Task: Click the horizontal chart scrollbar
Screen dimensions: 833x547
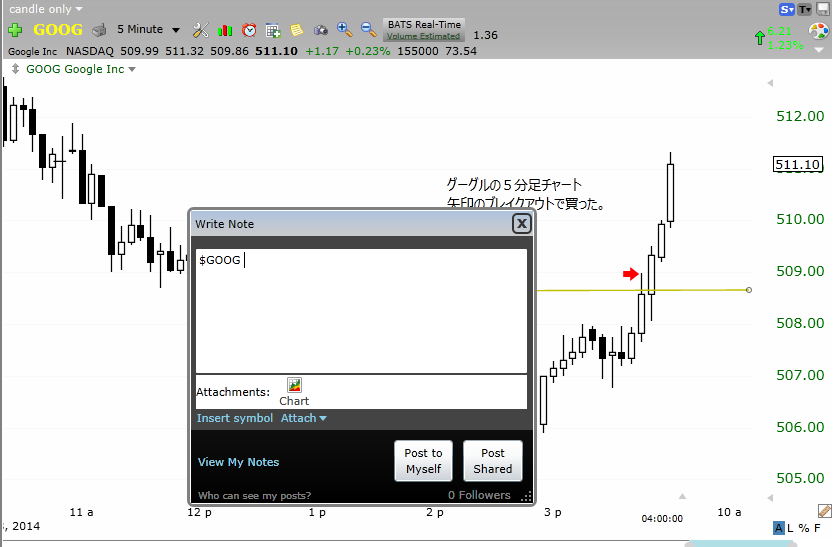Action: click(742, 543)
